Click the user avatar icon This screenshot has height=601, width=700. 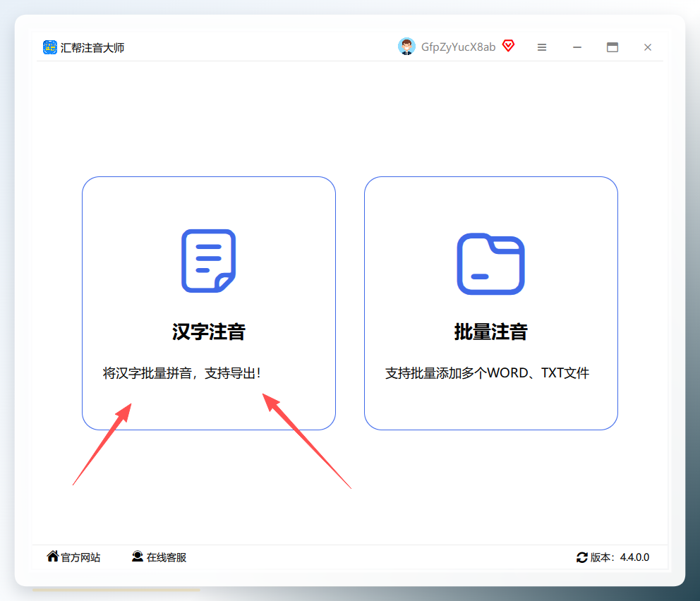point(406,47)
